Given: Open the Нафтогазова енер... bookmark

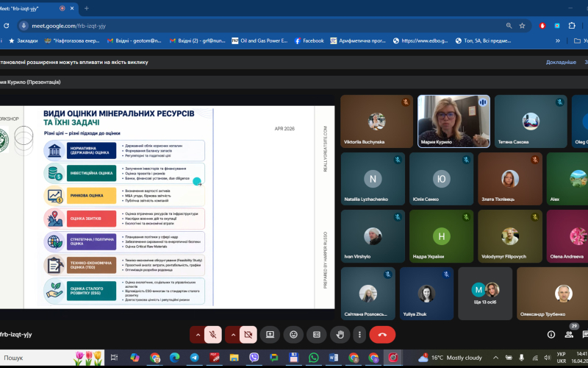Looking at the screenshot, I should point(72,40).
